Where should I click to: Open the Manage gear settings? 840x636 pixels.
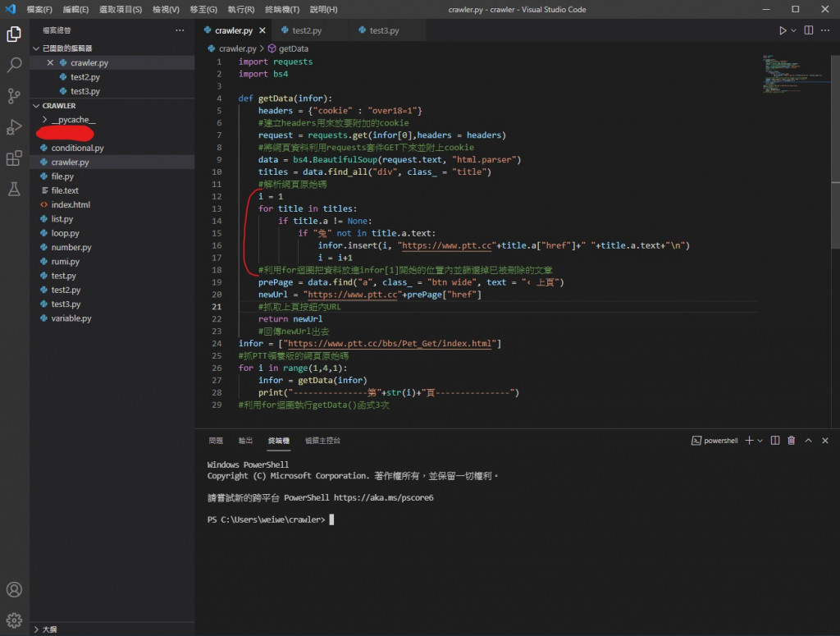(14, 620)
